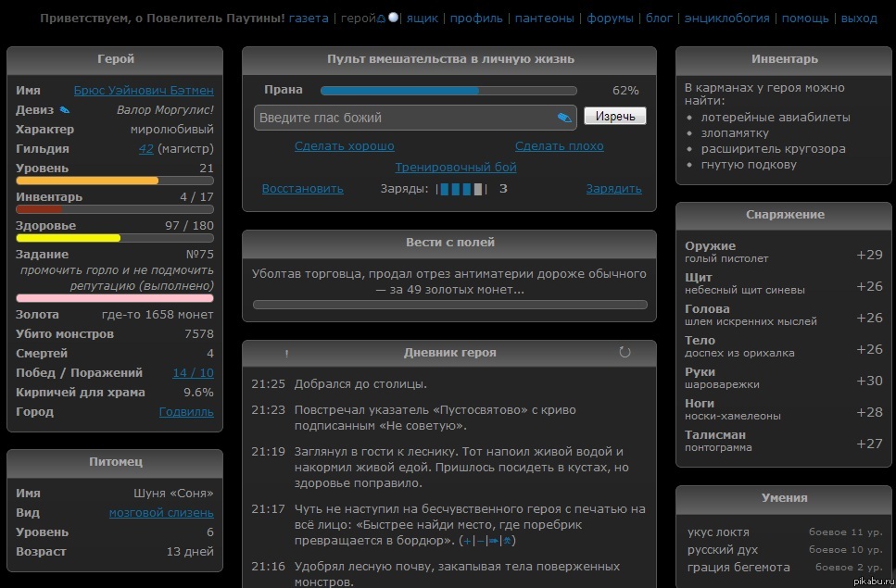Click the exclamation mark icon in the diary header
Viewport: 896px width, 588px height.
pos(287,353)
